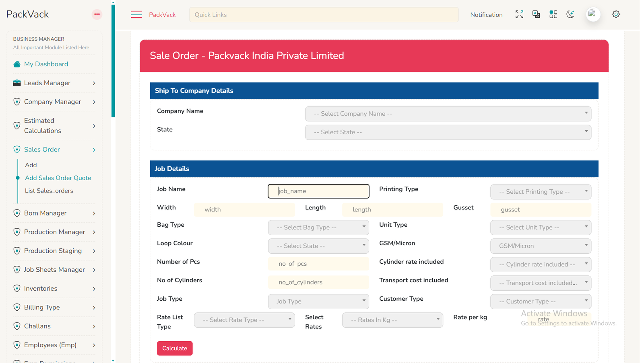Image resolution: width=644 pixels, height=363 pixels.
Task: Select Add under Sales Order
Action: click(31, 165)
